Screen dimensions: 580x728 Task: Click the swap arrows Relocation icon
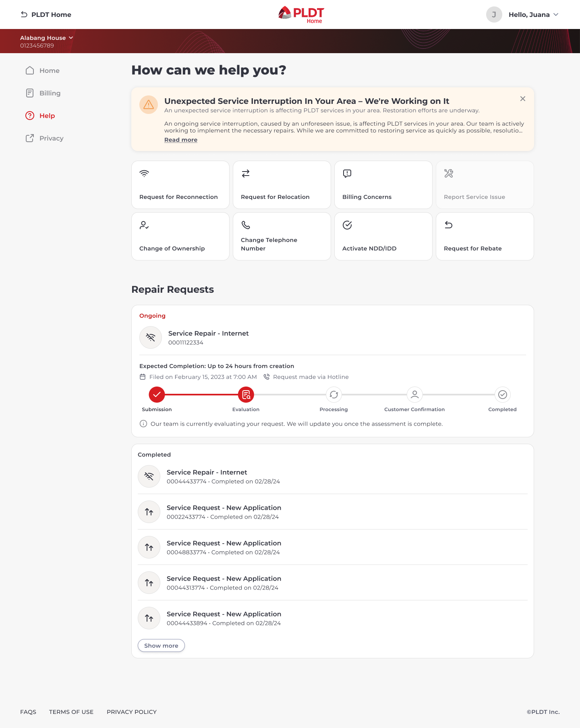(x=246, y=174)
